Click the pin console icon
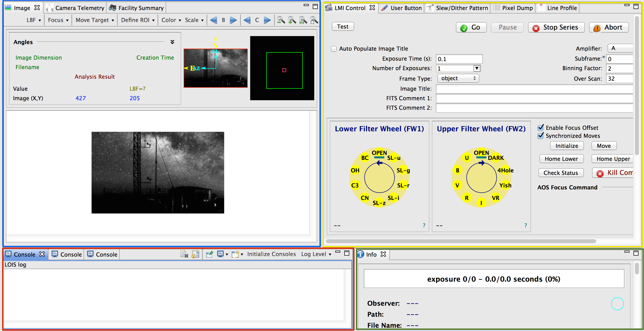This screenshot has width=644, height=331. [209, 254]
